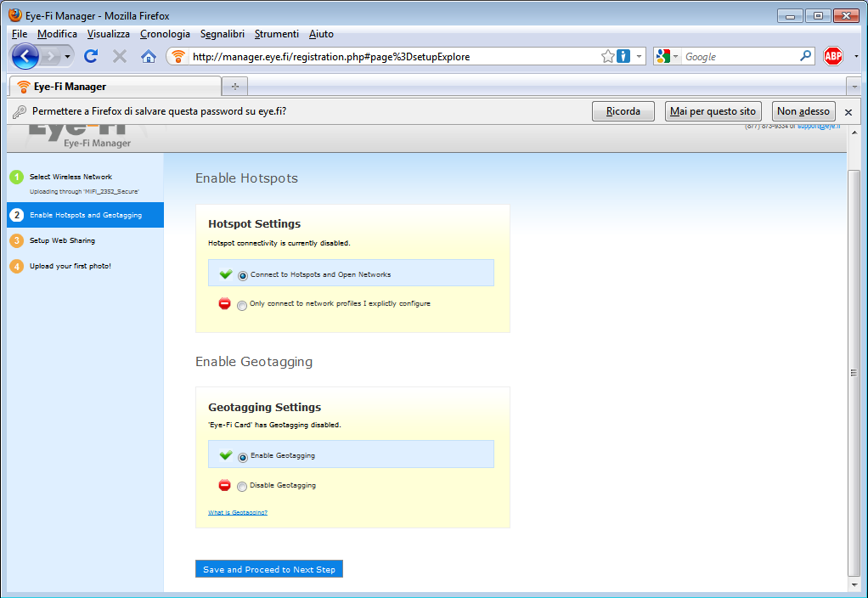
Task: Click the forward navigation arrow
Action: (x=50, y=56)
